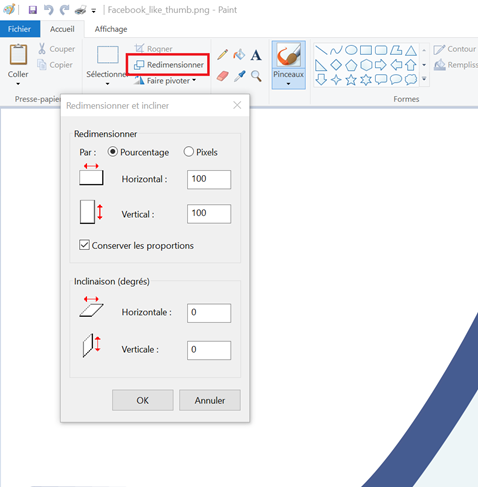Select the Text tool letter A
482x487 pixels.
coord(256,55)
